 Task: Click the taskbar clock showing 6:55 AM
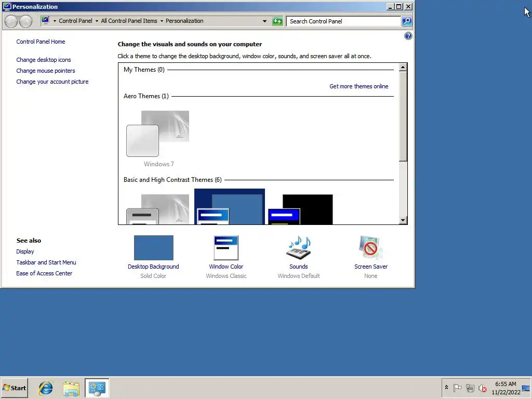506,388
